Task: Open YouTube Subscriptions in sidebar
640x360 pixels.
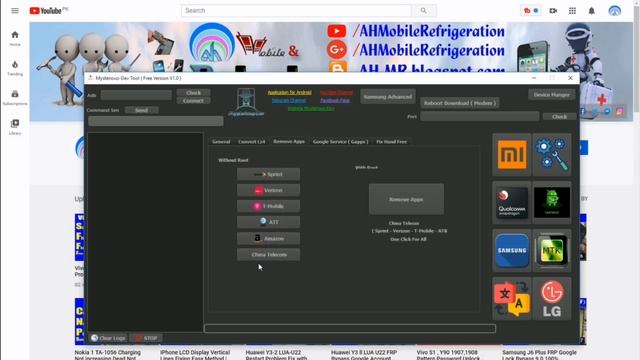Action: [x=15, y=98]
